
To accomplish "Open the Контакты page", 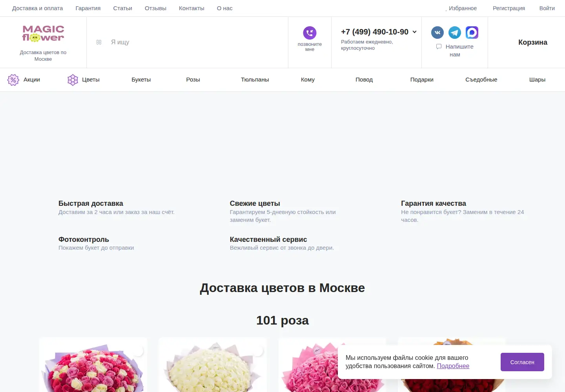I will click(x=191, y=8).
